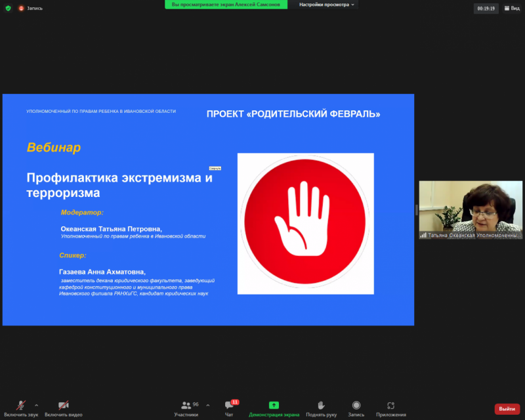Click the signal bars icon on the speaker thumbnail
This screenshot has width=525, height=420.
click(x=424, y=235)
